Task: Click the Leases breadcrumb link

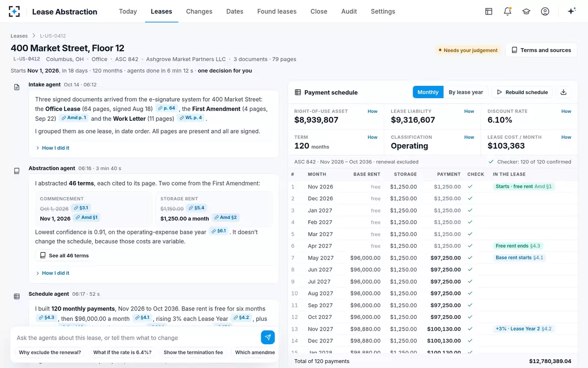Action: coord(19,36)
